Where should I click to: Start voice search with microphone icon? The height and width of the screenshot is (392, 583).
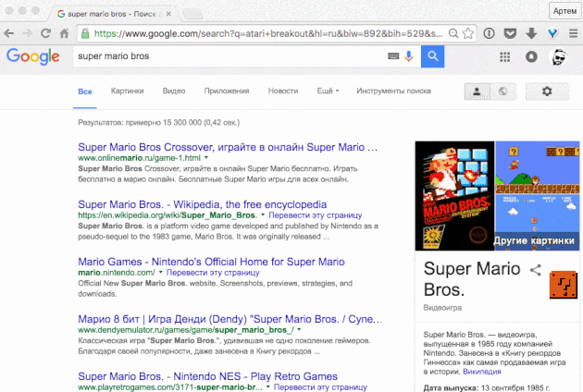[x=409, y=56]
